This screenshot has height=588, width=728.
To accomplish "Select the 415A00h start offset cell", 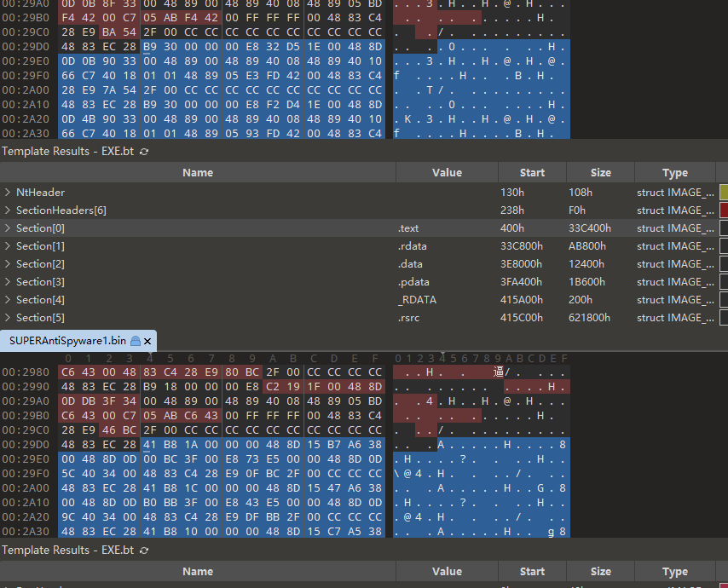I will click(522, 300).
